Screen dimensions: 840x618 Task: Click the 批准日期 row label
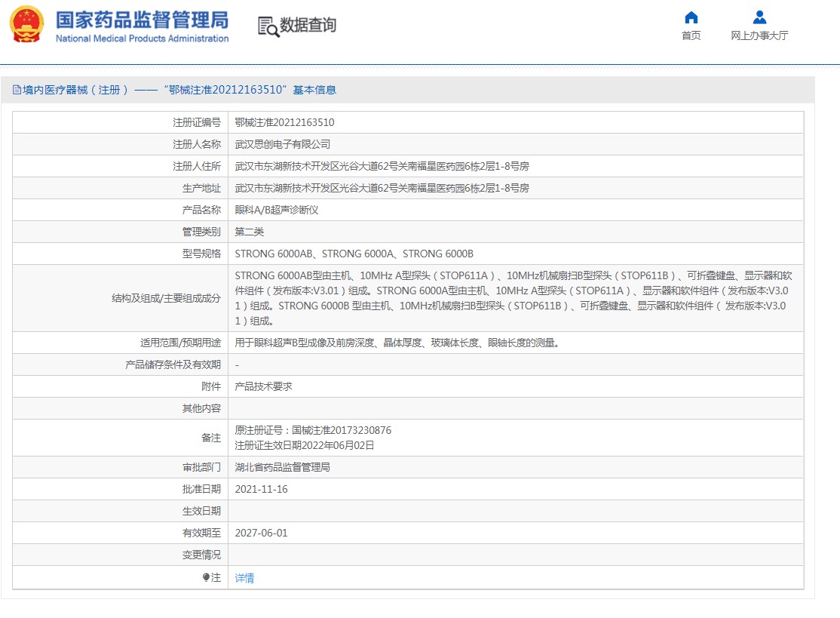pos(201,490)
